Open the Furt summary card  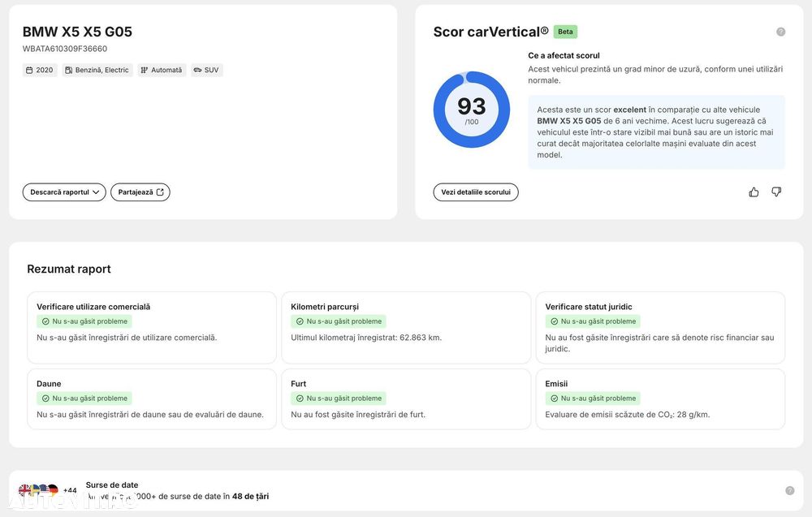[x=406, y=399]
